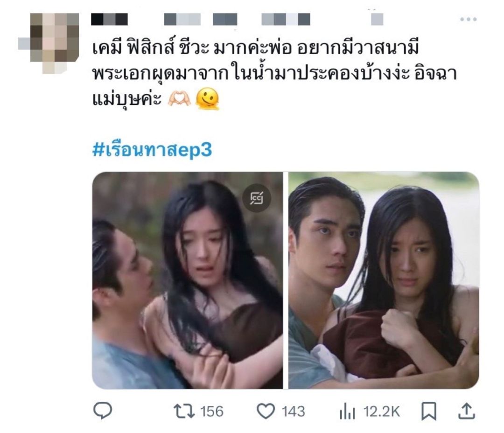The image size is (504, 433).
Task: Toggle the CC captions icon on the left image
Action: [x=257, y=198]
